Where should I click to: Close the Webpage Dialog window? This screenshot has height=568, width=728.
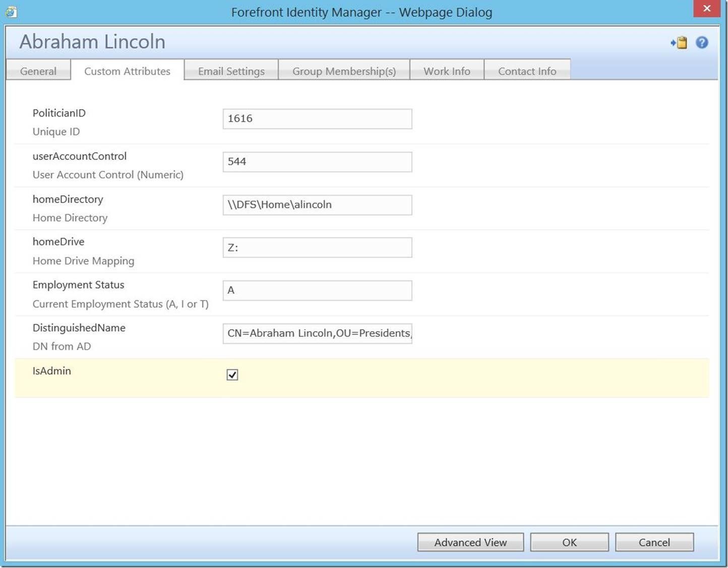coord(707,9)
